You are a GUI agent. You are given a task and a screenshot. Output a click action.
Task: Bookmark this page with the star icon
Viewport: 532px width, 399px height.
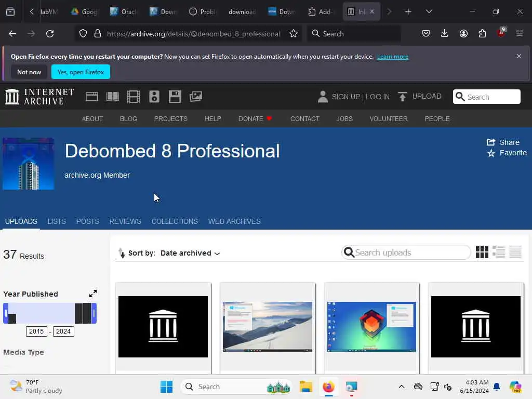294,34
